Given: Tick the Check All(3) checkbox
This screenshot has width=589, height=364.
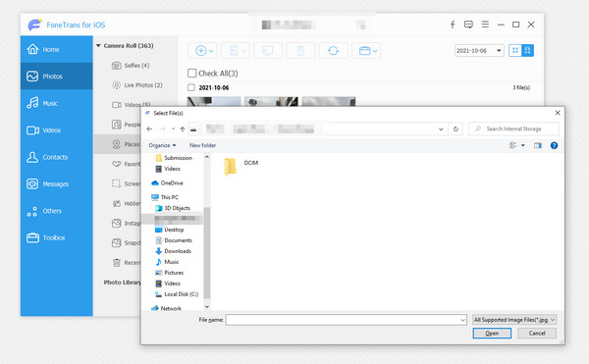Looking at the screenshot, I should point(192,73).
